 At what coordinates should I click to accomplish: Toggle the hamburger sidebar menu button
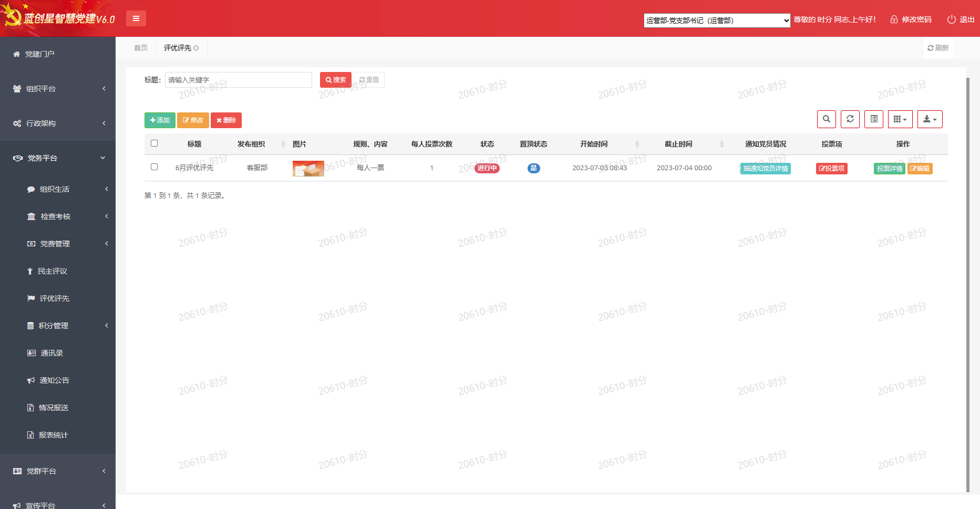[x=136, y=18]
